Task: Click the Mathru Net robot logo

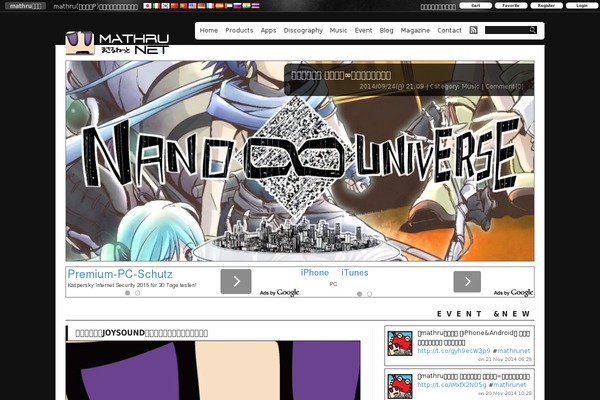Action: pyautogui.click(x=80, y=42)
